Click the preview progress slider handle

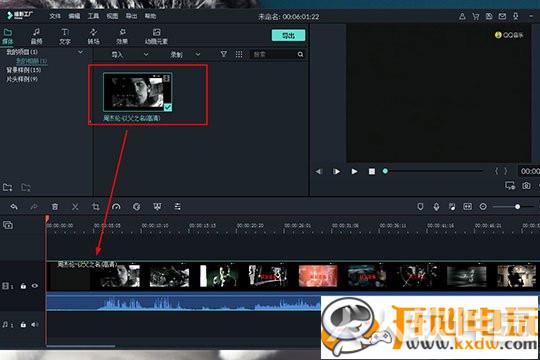pyautogui.click(x=385, y=171)
